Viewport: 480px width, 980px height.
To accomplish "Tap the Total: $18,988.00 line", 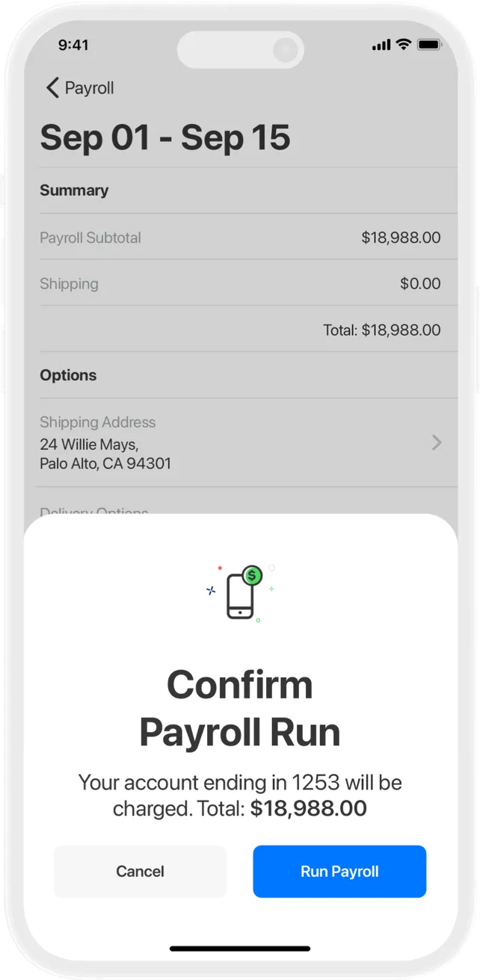I will pyautogui.click(x=382, y=329).
